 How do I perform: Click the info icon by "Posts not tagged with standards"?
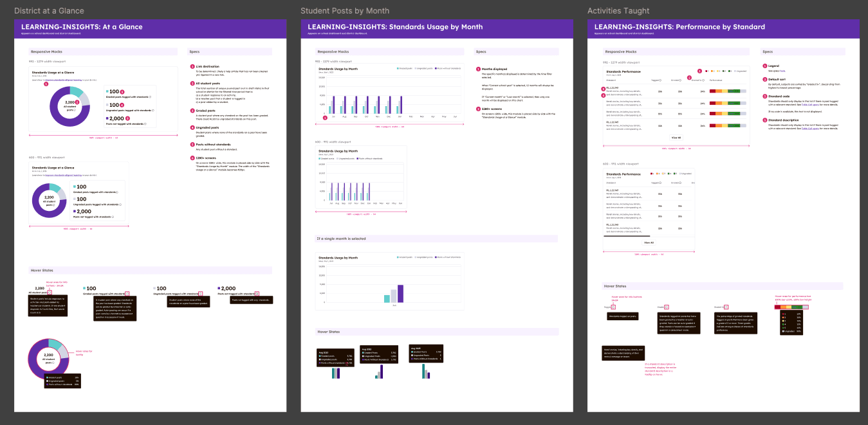(x=145, y=123)
